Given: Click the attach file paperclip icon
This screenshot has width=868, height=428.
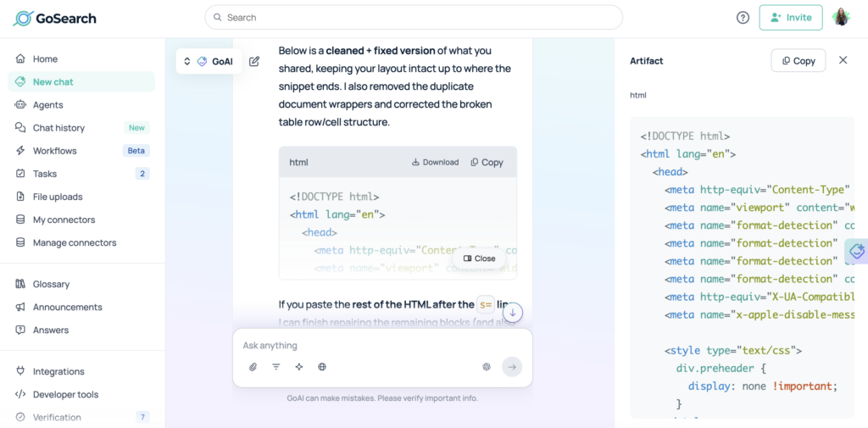Looking at the screenshot, I should tap(253, 367).
